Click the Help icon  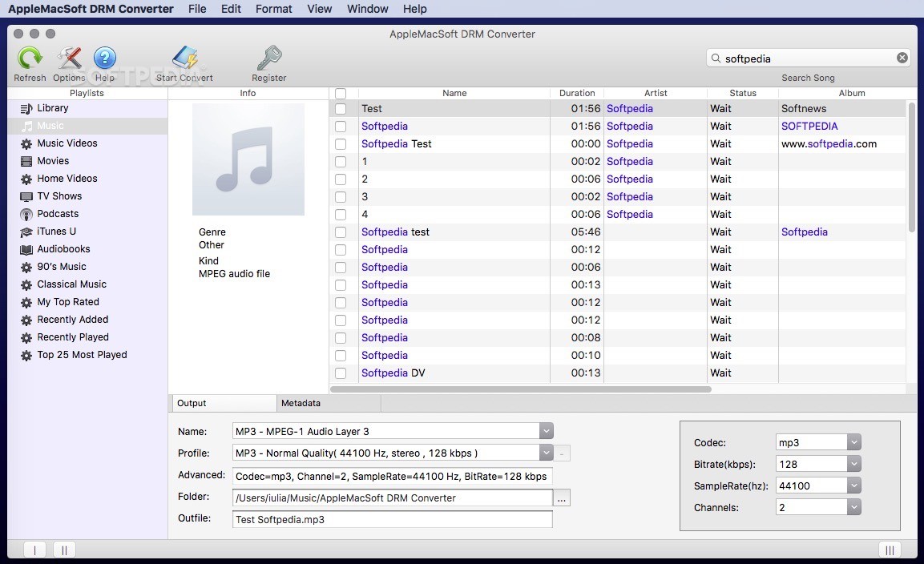pos(105,58)
